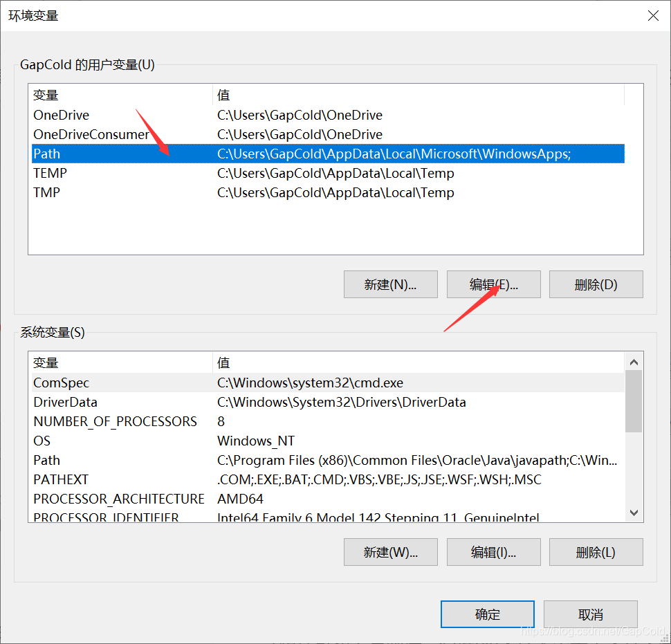671x644 pixels.
Task: Click the .COM;.EXE;.BAT value of PATHEXT
Action: pyautogui.click(x=379, y=479)
